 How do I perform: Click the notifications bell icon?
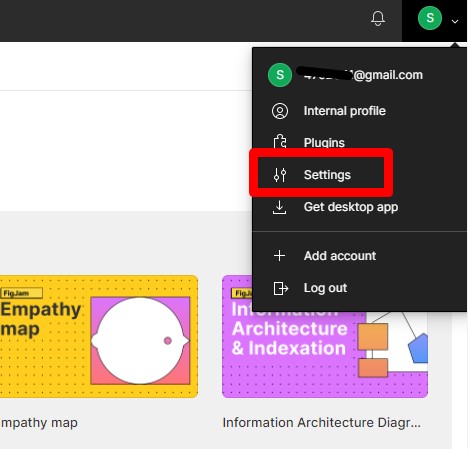(378, 18)
